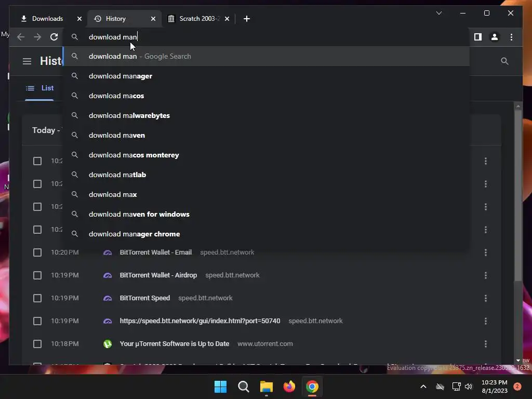This screenshot has height=399, width=532.
Task: Check the µTorrent Software Up to Date entry
Action: 37,344
